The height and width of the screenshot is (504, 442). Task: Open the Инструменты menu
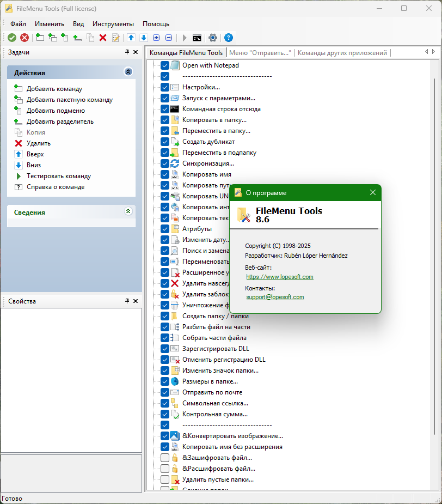point(113,24)
